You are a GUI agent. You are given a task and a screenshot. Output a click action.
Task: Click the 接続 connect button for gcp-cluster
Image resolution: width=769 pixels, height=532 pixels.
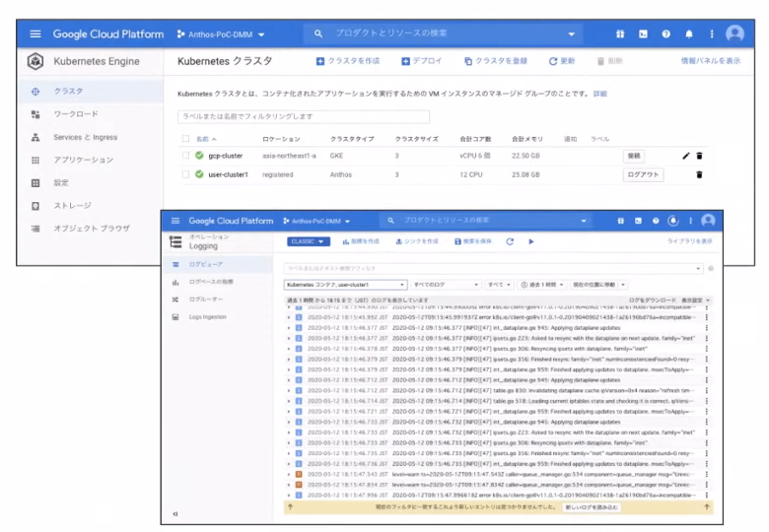[x=634, y=156]
